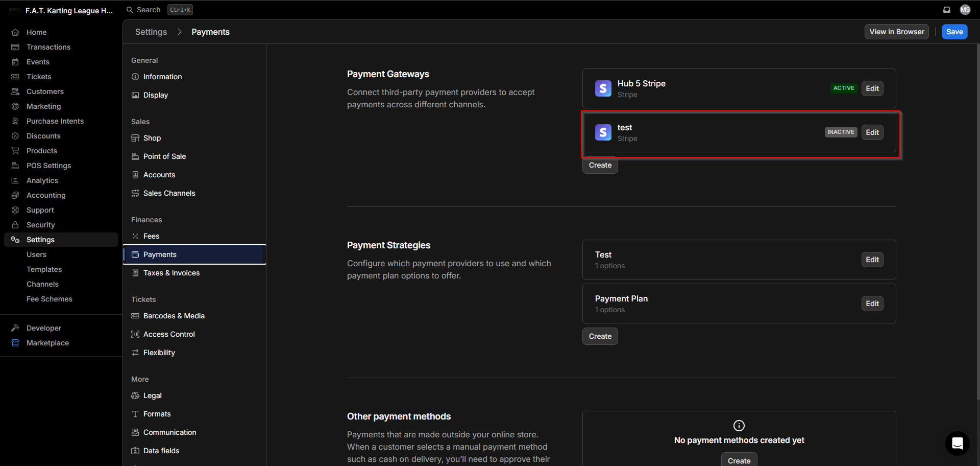
Task: Open the Discounts icon in sidebar
Action: point(15,136)
